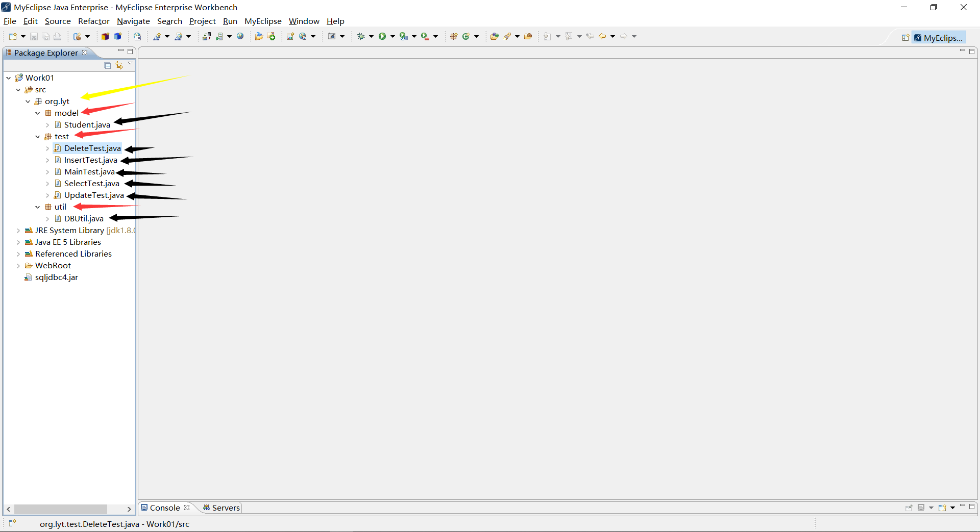Collapse the org.lyt package node
The height and width of the screenshot is (532, 980).
[x=28, y=102]
